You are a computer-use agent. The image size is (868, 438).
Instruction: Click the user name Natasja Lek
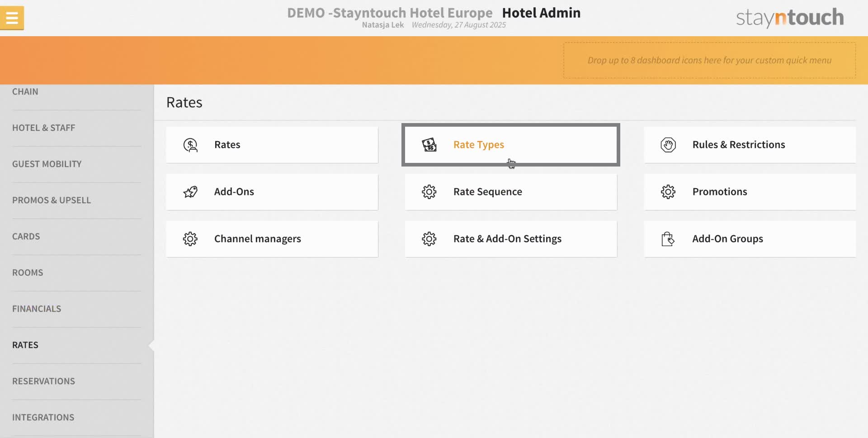[x=383, y=25]
